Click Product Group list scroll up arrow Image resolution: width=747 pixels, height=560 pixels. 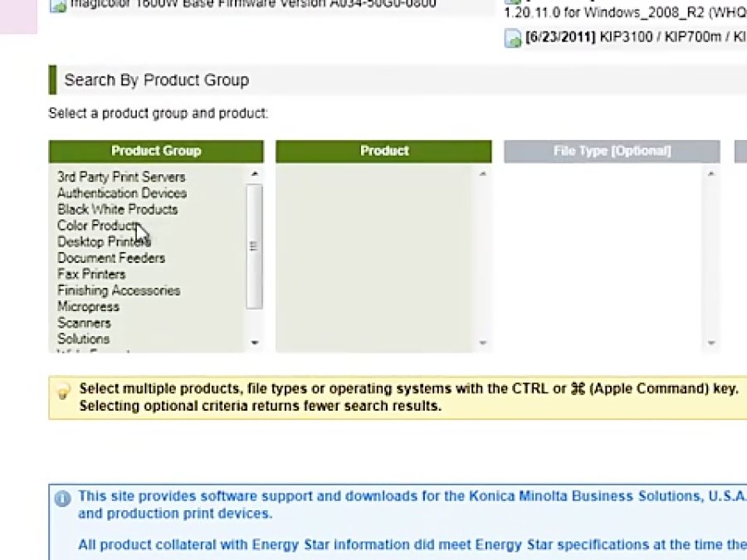click(x=255, y=174)
